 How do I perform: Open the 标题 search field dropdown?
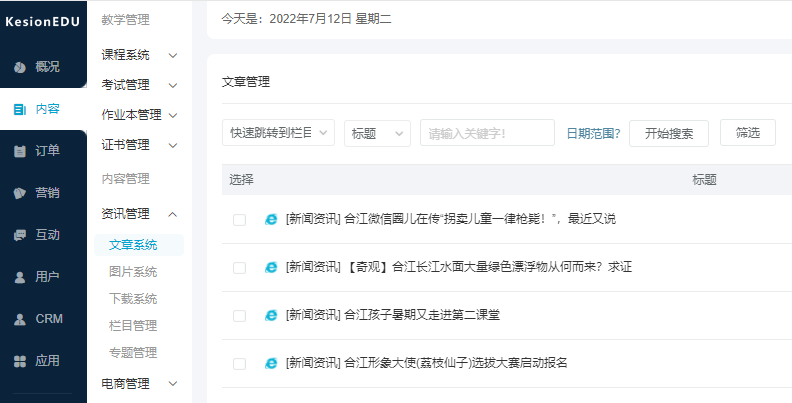click(x=377, y=133)
